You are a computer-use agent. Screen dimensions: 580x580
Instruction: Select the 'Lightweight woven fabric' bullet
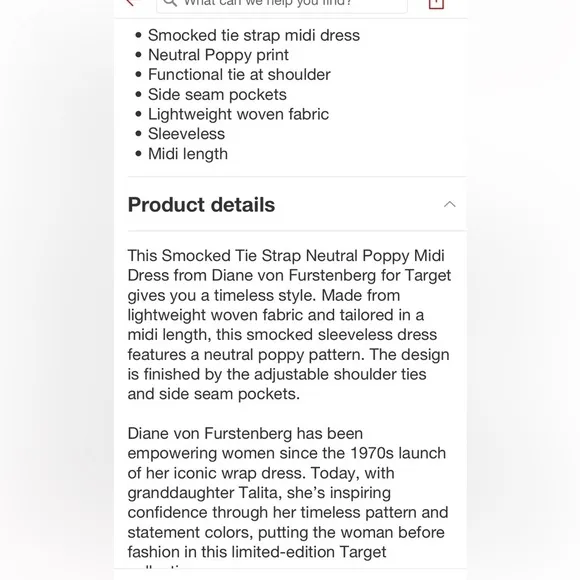(x=238, y=114)
